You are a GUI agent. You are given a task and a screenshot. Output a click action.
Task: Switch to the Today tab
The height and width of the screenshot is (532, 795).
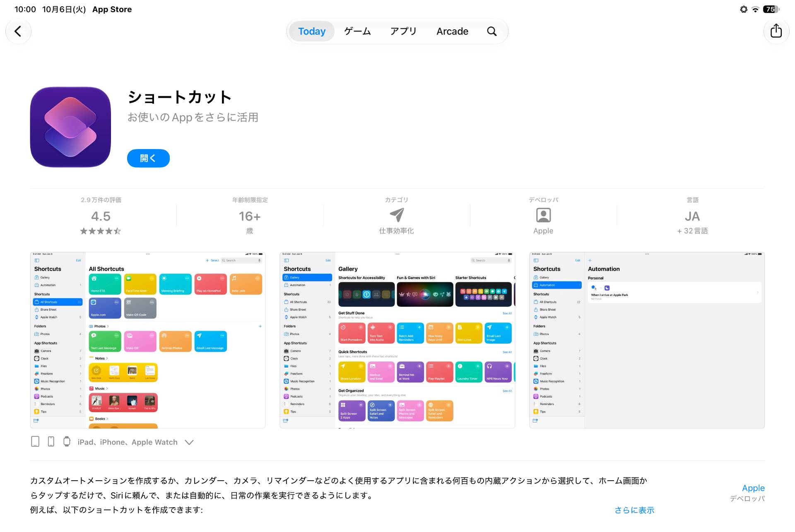pos(312,31)
